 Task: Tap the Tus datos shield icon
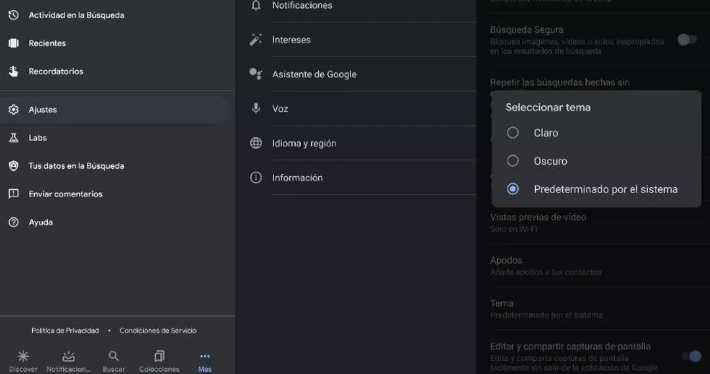click(14, 166)
